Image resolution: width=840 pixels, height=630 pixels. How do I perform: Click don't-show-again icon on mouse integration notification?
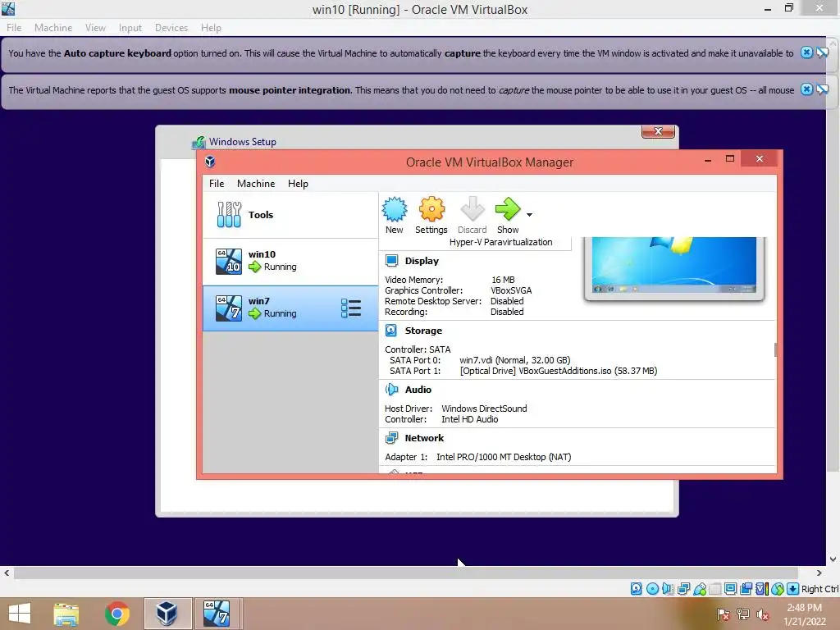[x=822, y=89]
